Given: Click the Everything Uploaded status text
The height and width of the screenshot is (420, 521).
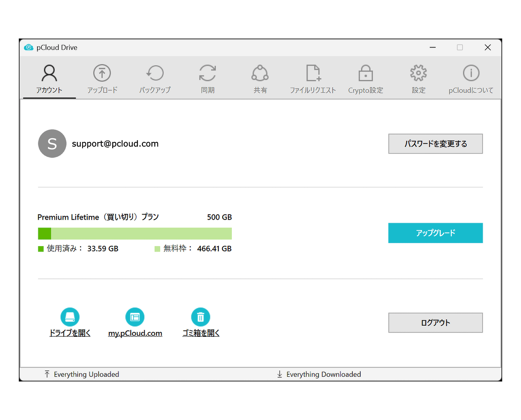Looking at the screenshot, I should coord(87,374).
